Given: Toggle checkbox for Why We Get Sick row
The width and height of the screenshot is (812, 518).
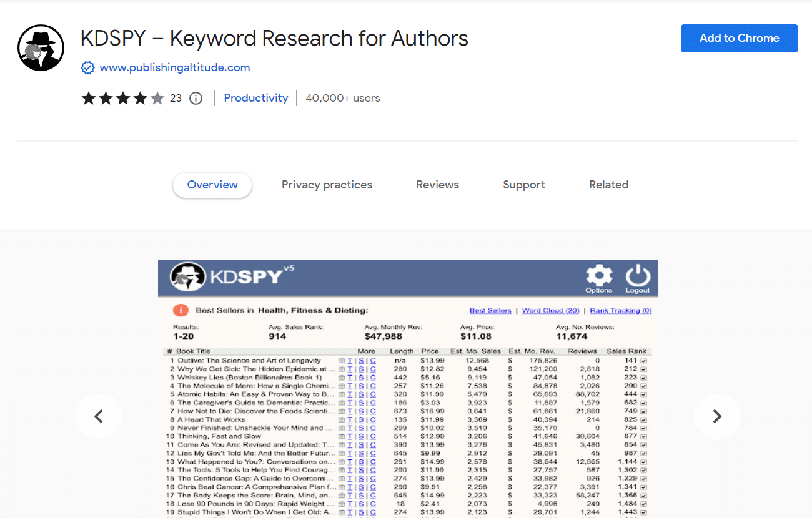Looking at the screenshot, I should tap(644, 369).
